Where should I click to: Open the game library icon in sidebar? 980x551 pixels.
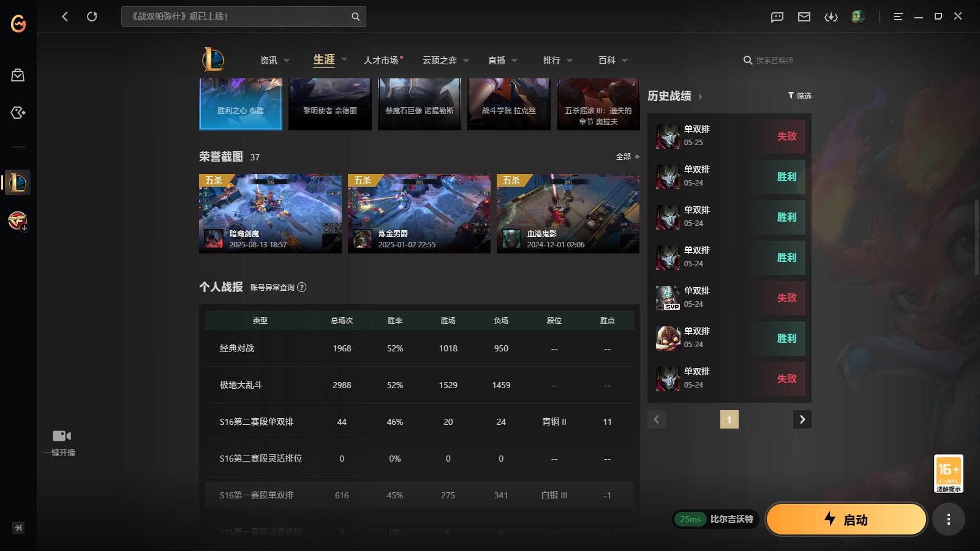(18, 113)
